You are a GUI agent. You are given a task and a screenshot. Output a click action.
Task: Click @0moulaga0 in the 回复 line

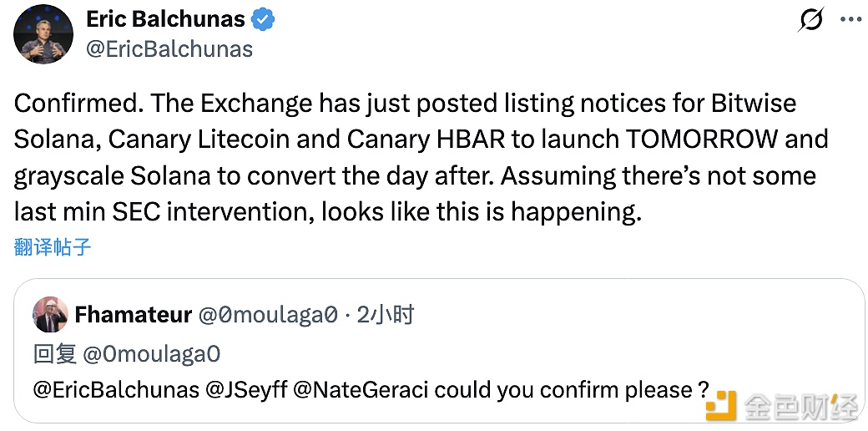tap(151, 353)
